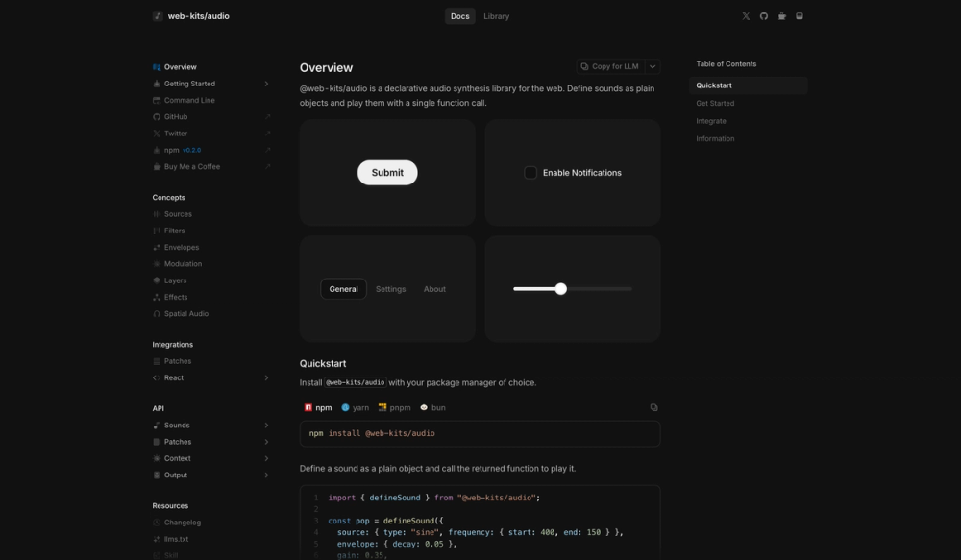Click the v0.2.0 version badge

click(x=192, y=150)
